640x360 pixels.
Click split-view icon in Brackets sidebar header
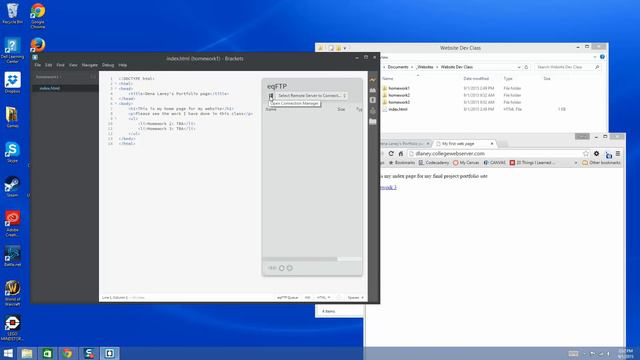coord(93,77)
